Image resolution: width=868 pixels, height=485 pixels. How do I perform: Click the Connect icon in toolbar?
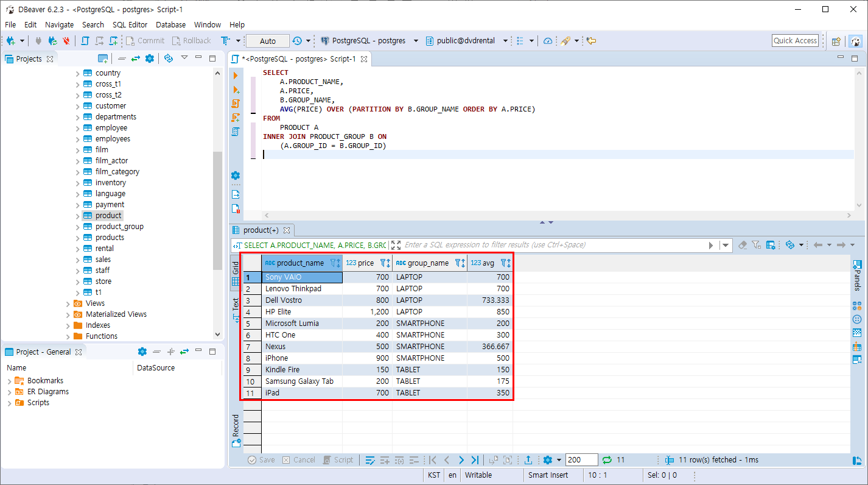tap(38, 41)
